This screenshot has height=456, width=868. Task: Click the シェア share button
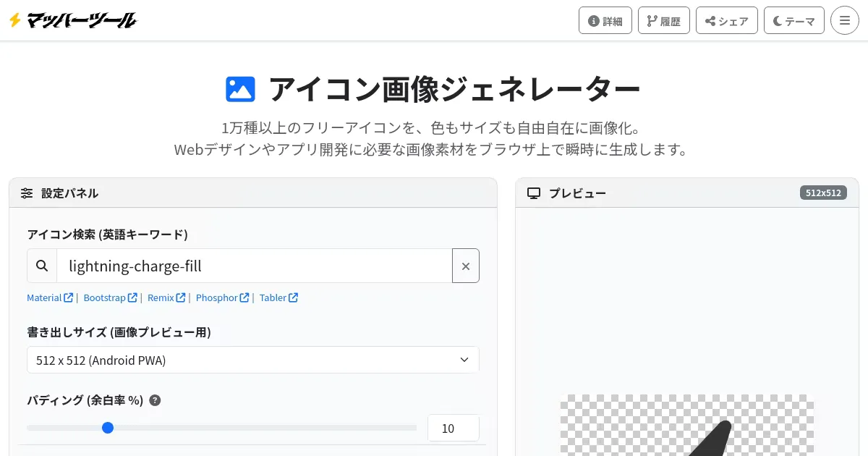(726, 21)
